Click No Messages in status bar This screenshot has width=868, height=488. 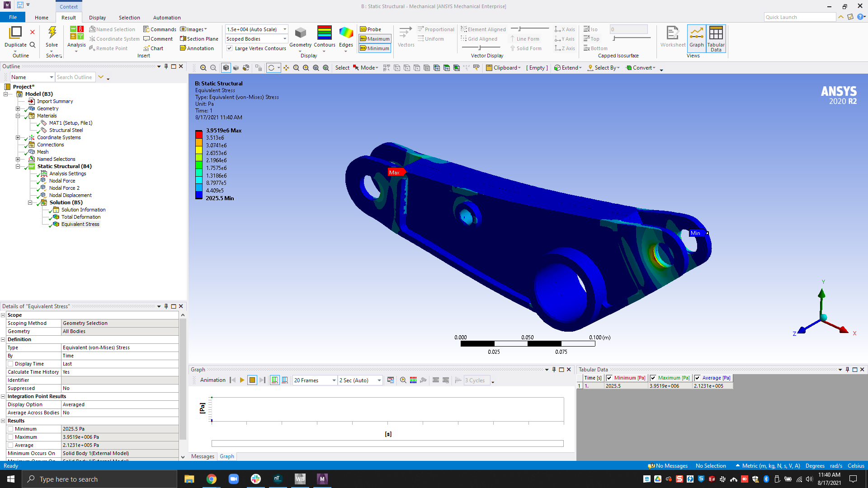[668, 466]
